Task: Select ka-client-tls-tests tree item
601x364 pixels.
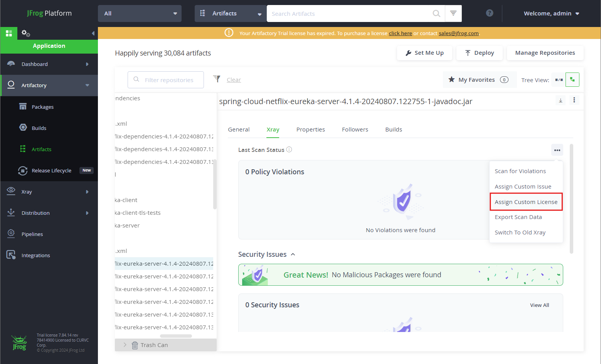Action: [x=138, y=213]
